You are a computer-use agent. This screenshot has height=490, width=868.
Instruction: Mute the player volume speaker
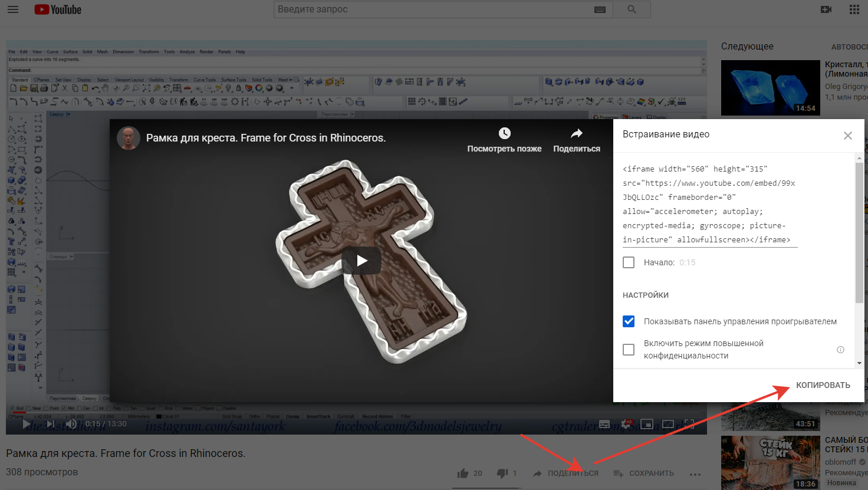[71, 423]
